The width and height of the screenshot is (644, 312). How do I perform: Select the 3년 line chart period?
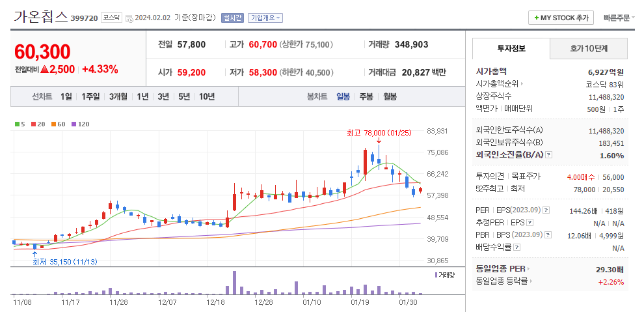coord(163,97)
